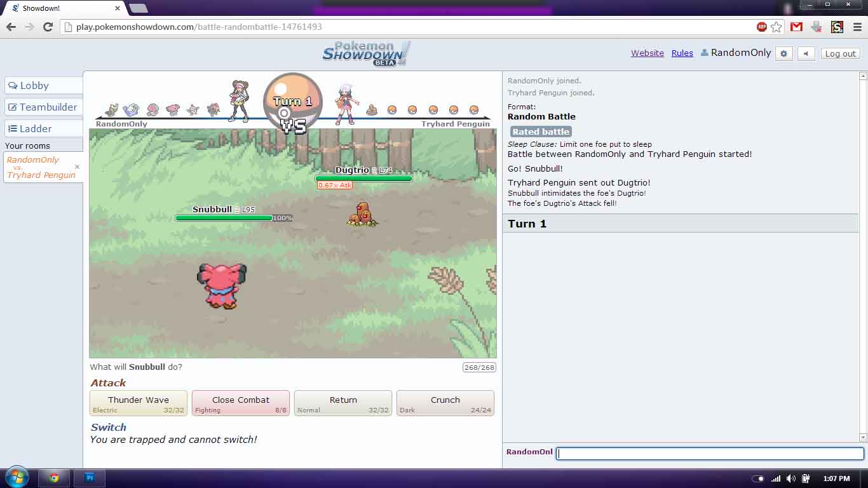Open Photoshop from the taskbar
The width and height of the screenshot is (868, 488).
pos(89,477)
